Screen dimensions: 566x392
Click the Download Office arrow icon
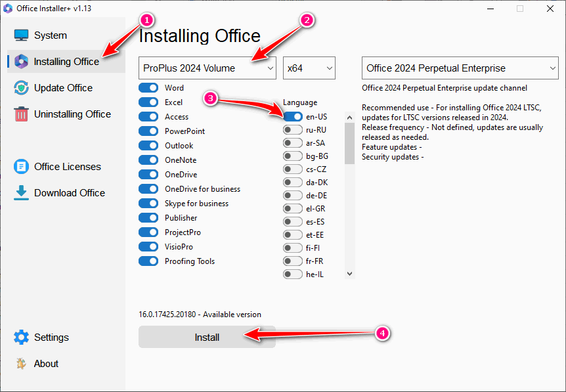[x=21, y=193]
